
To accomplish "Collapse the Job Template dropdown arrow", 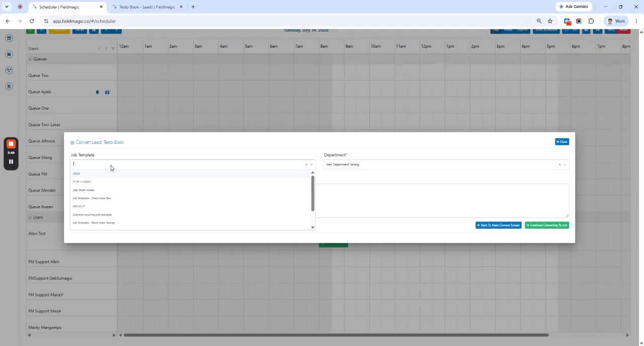I will [311, 164].
